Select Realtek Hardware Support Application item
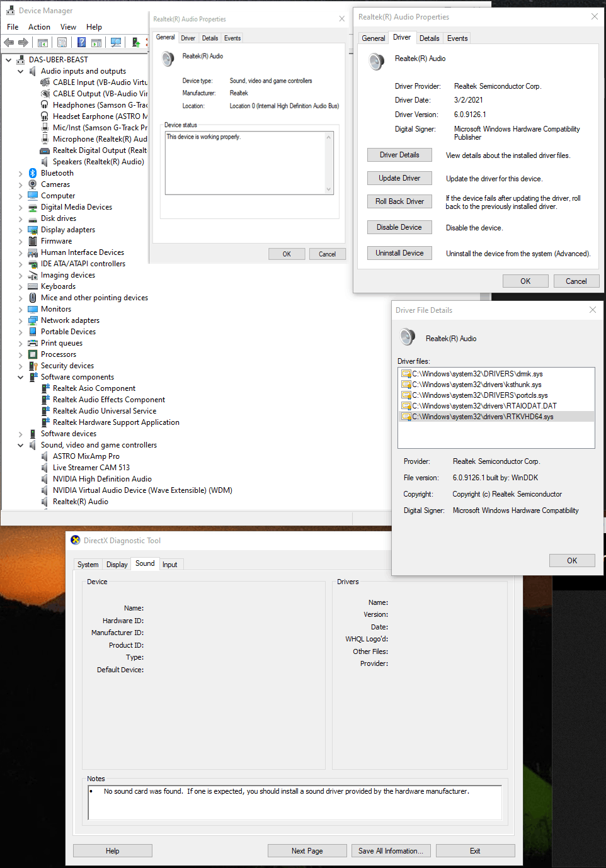606x868 pixels. pyautogui.click(x=116, y=422)
